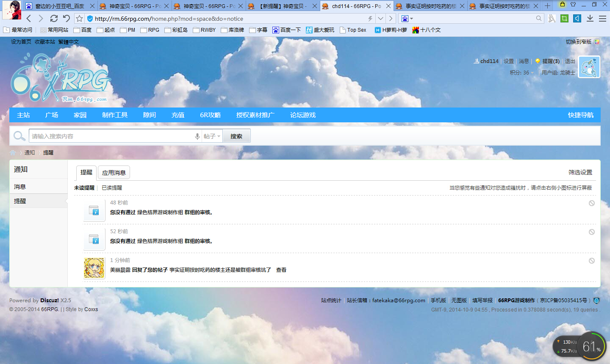Viewport: 610px width, 364px height.
Task: Open a new browser tab with the plus
Action: pos(547,6)
